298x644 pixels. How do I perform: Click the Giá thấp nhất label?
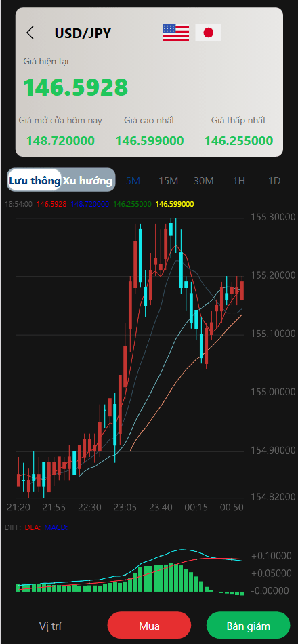click(x=238, y=121)
